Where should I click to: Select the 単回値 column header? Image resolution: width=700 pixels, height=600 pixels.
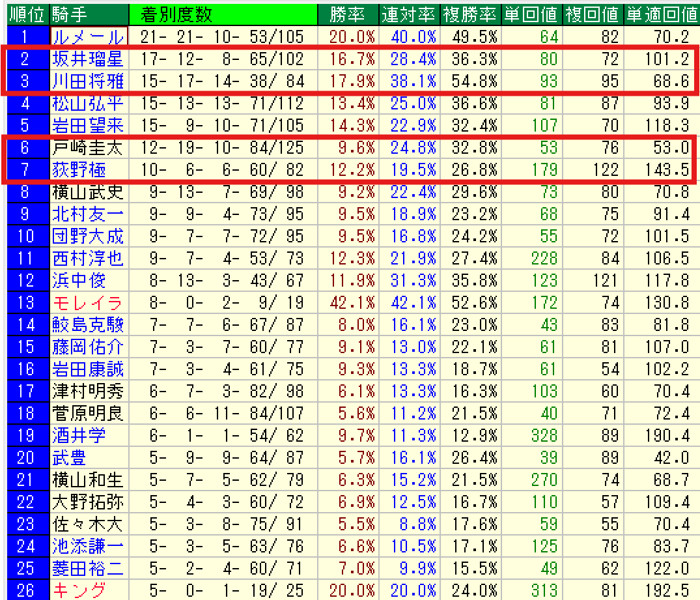[531, 14]
